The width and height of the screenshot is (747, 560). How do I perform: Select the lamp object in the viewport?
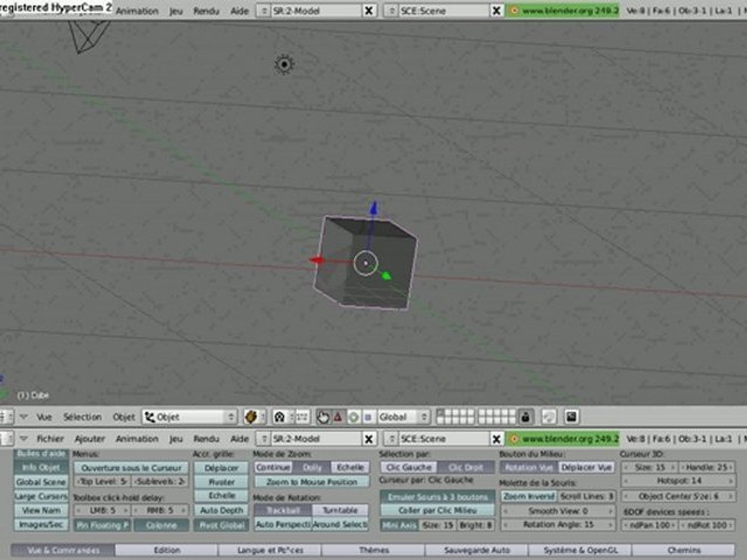(x=284, y=64)
